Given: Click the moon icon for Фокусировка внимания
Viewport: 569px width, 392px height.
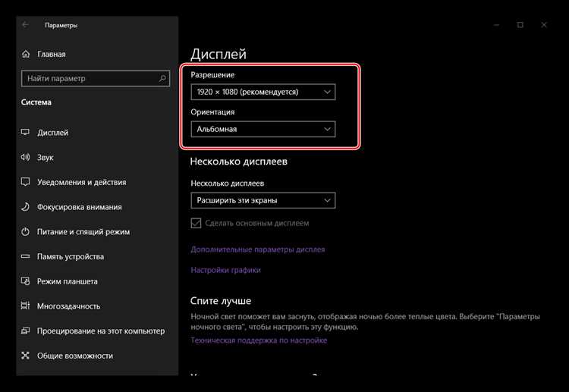Looking at the screenshot, I should pos(25,207).
